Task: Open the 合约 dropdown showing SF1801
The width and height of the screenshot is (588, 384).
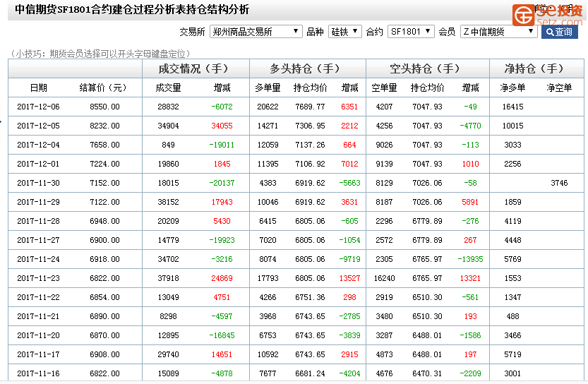Action: (411, 32)
